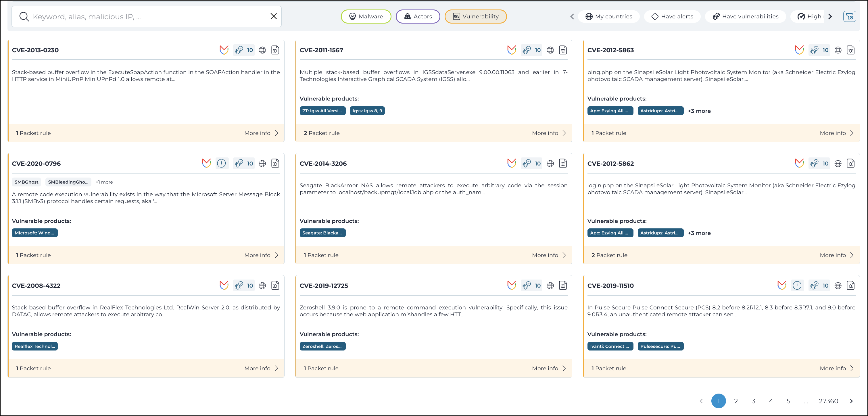868x416 pixels.
Task: Click the right chevron to reveal more filters
Action: coord(830,16)
